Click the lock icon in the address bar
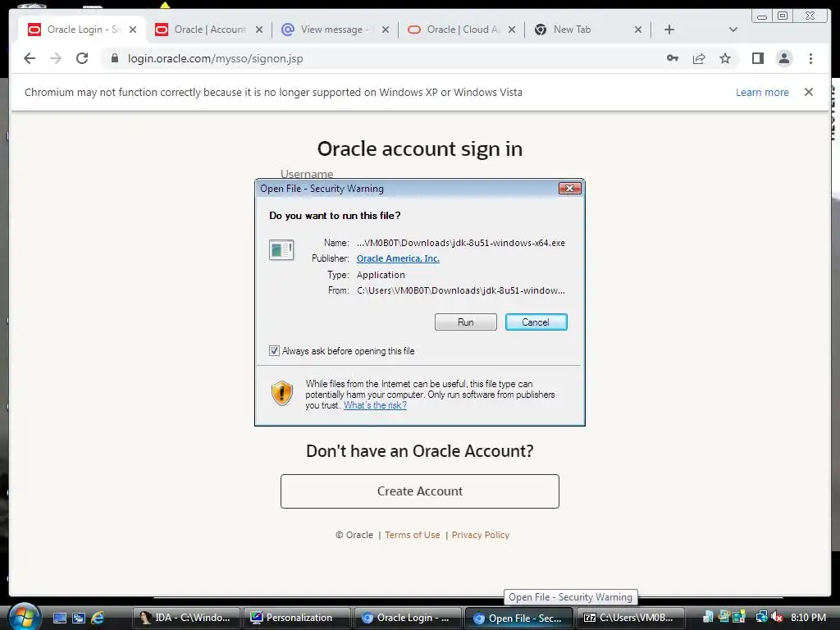 click(114, 58)
